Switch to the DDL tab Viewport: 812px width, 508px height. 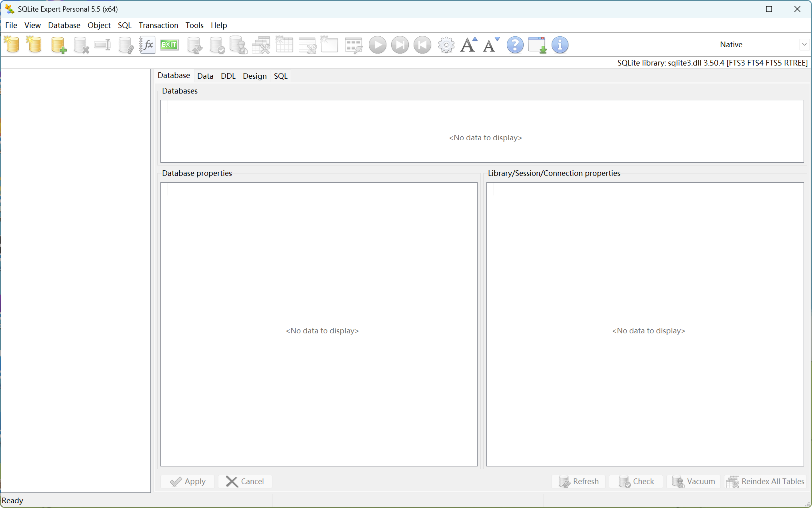[228, 76]
